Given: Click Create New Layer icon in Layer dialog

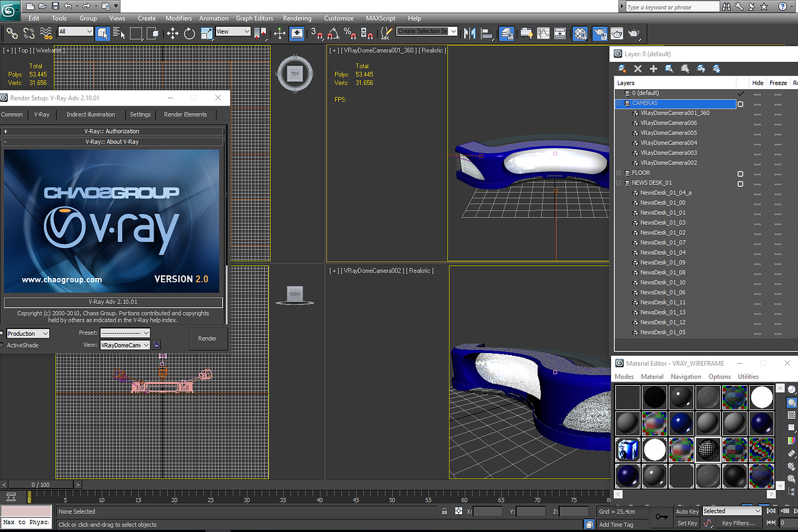Looking at the screenshot, I should [x=622, y=68].
